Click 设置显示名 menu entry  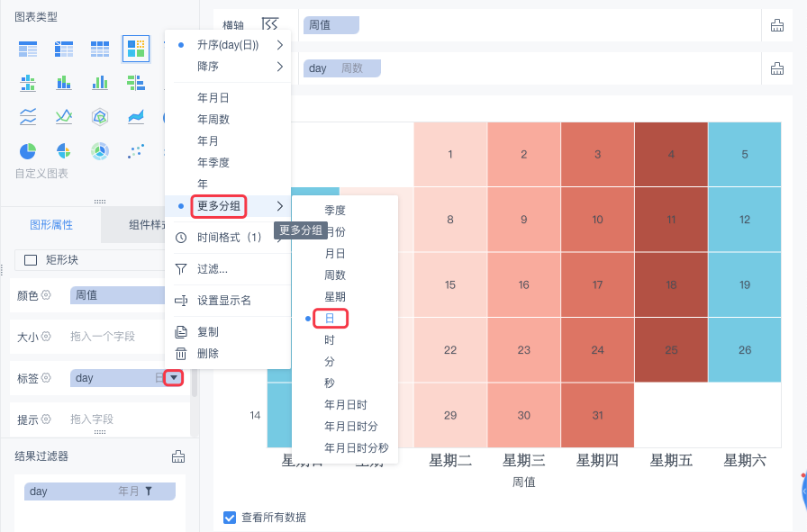point(224,301)
